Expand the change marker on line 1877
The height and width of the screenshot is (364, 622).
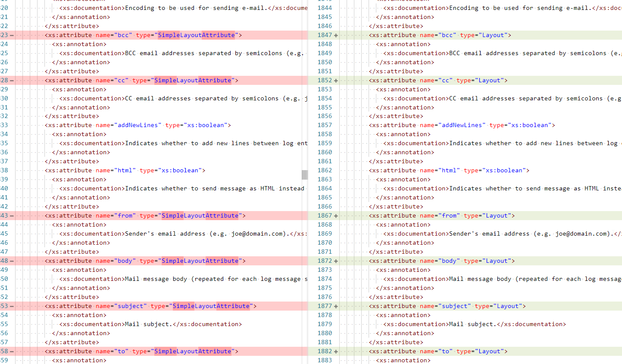(x=336, y=306)
